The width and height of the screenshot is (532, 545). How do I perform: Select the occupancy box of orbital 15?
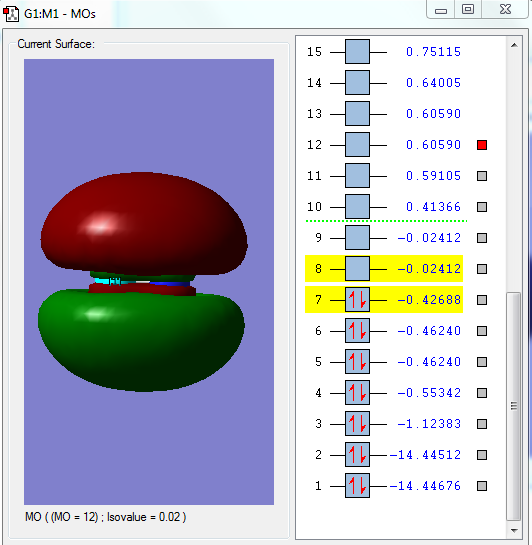pos(357,52)
